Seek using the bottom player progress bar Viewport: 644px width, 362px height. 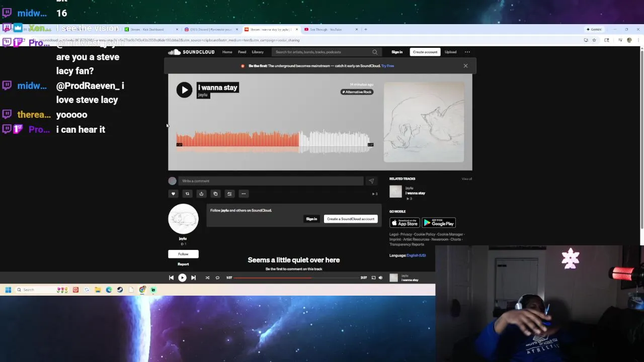pos(296,278)
